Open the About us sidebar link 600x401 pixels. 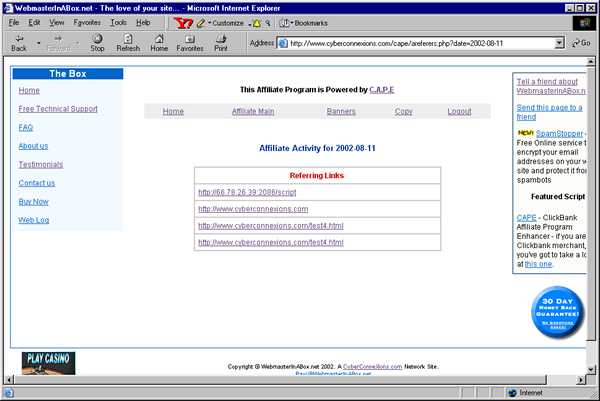coord(33,146)
